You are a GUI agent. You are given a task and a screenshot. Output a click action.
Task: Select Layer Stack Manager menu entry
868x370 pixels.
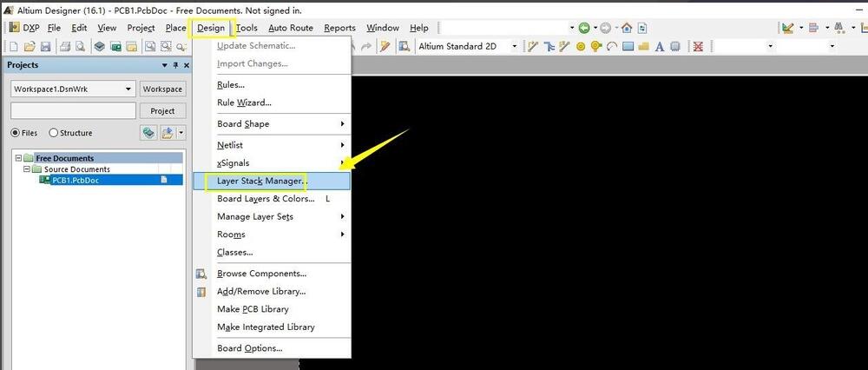(x=271, y=182)
